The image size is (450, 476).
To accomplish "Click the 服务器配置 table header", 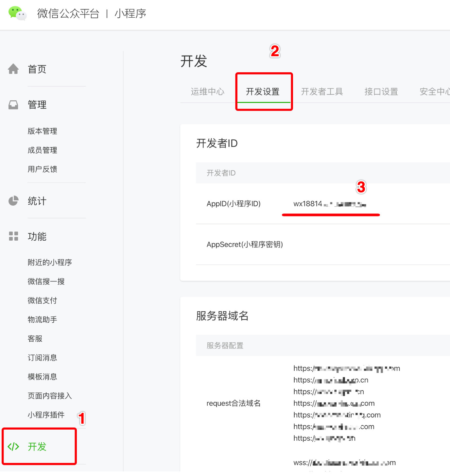I will (225, 346).
